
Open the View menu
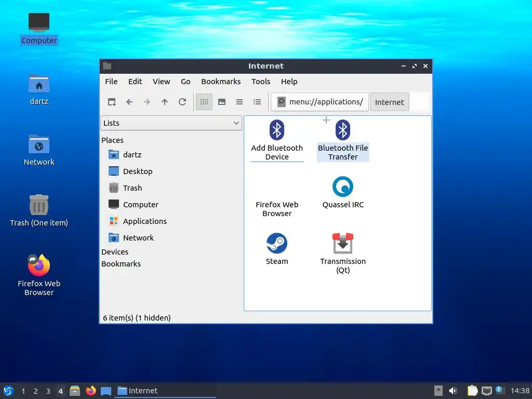coord(161,82)
